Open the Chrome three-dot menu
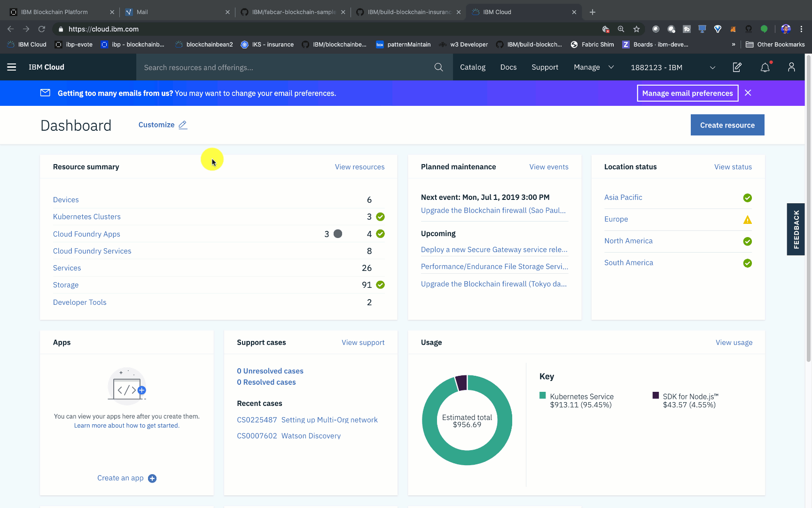This screenshot has width=812, height=508. [x=802, y=29]
